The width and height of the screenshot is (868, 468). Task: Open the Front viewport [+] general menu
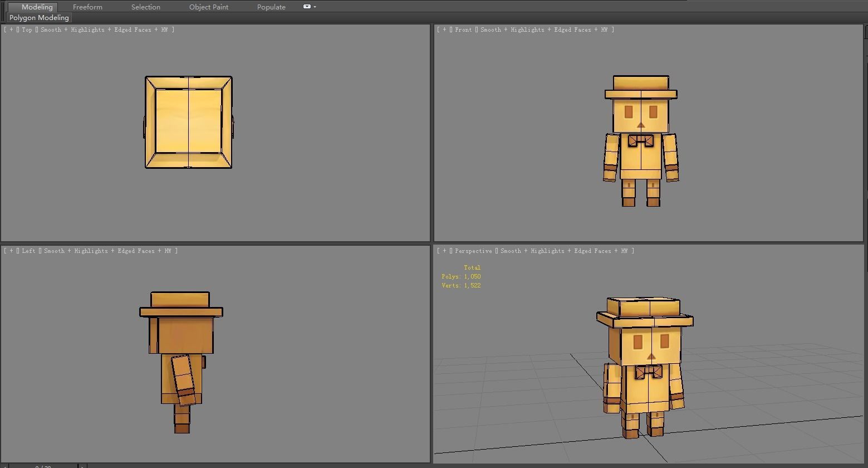(x=444, y=30)
